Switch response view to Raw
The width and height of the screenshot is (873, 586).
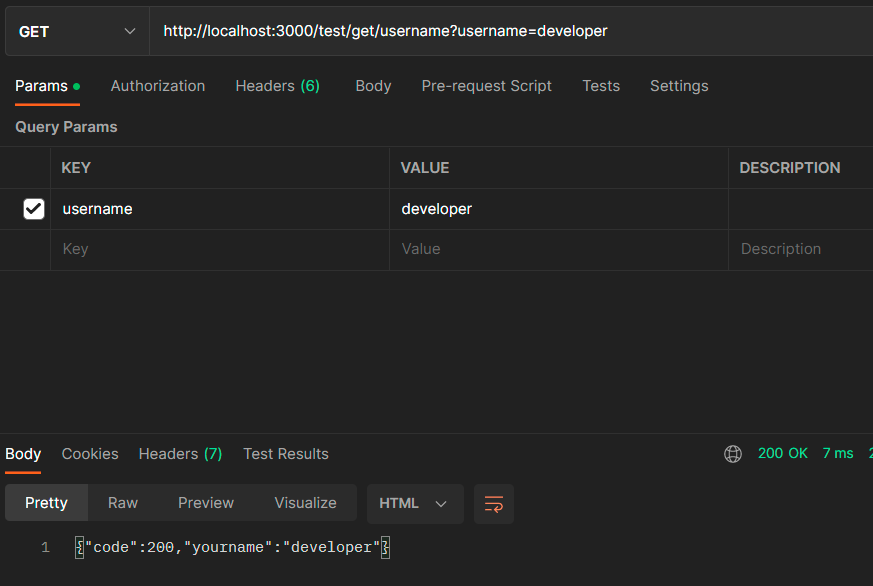coord(122,503)
